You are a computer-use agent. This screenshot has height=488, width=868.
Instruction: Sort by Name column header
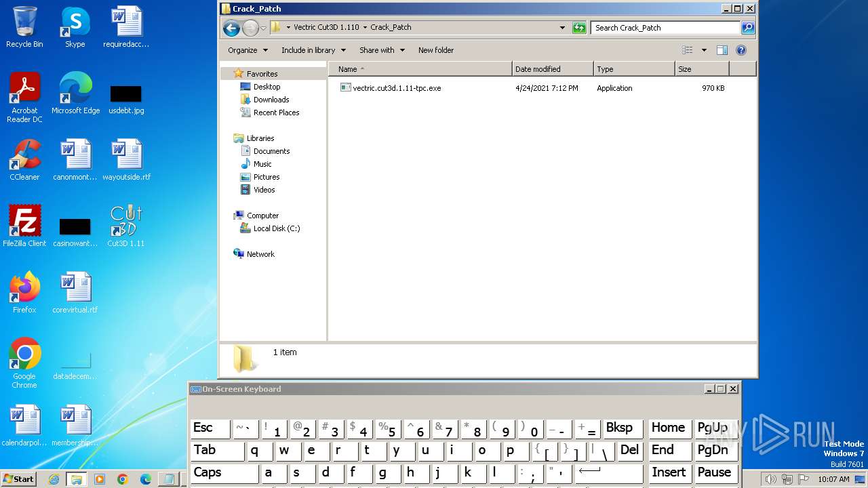(x=420, y=69)
